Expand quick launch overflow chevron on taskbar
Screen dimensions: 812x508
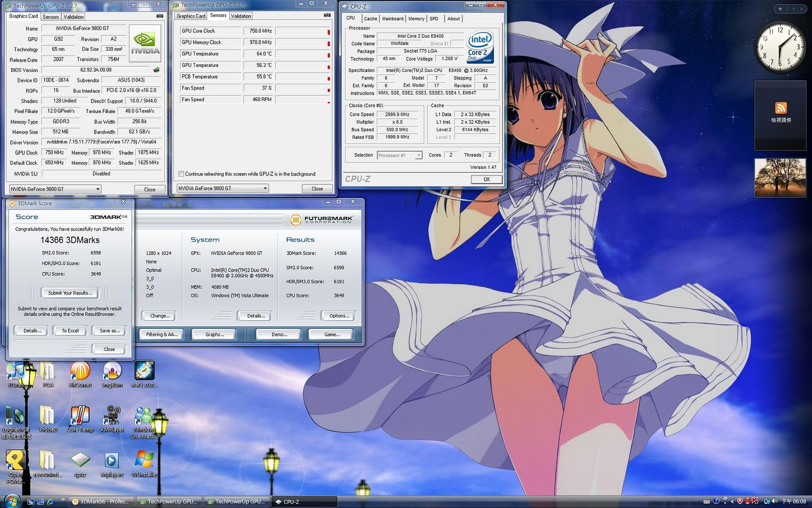point(62,500)
